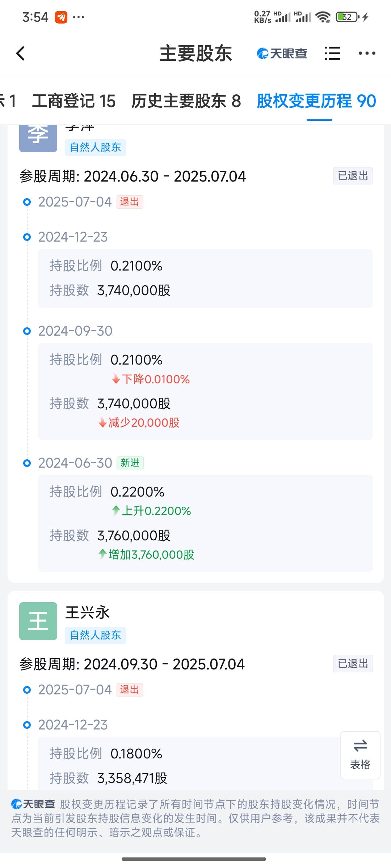
Task: Tap 已退出 badge for 王兴永
Action: tap(353, 664)
